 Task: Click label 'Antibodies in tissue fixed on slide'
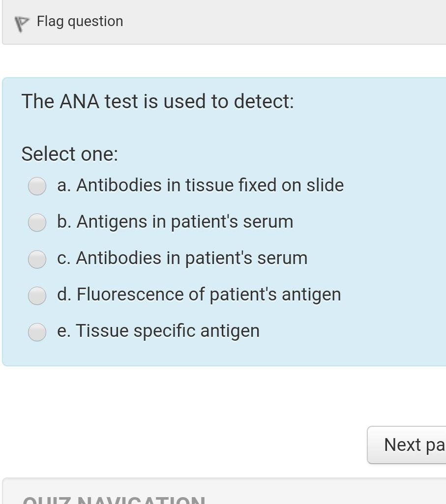click(x=210, y=185)
